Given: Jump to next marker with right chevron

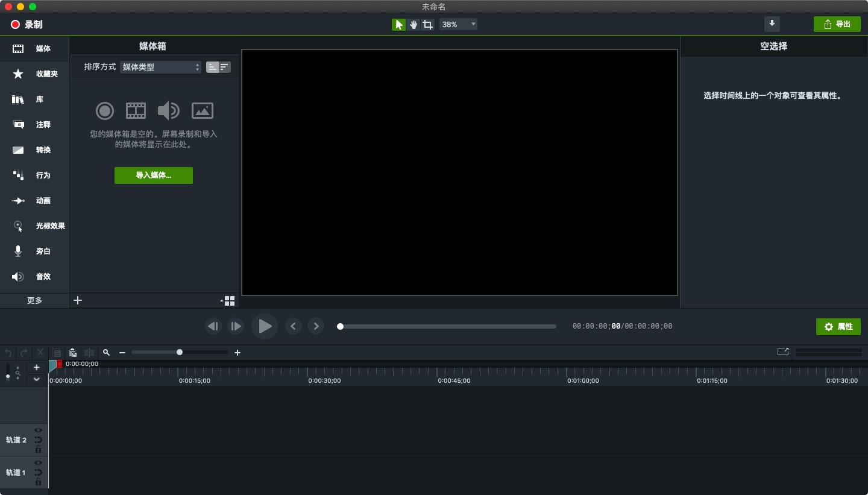Looking at the screenshot, I should tap(316, 326).
